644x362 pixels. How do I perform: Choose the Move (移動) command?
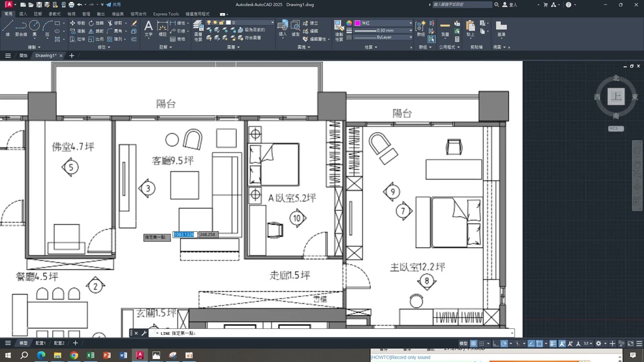(77, 23)
